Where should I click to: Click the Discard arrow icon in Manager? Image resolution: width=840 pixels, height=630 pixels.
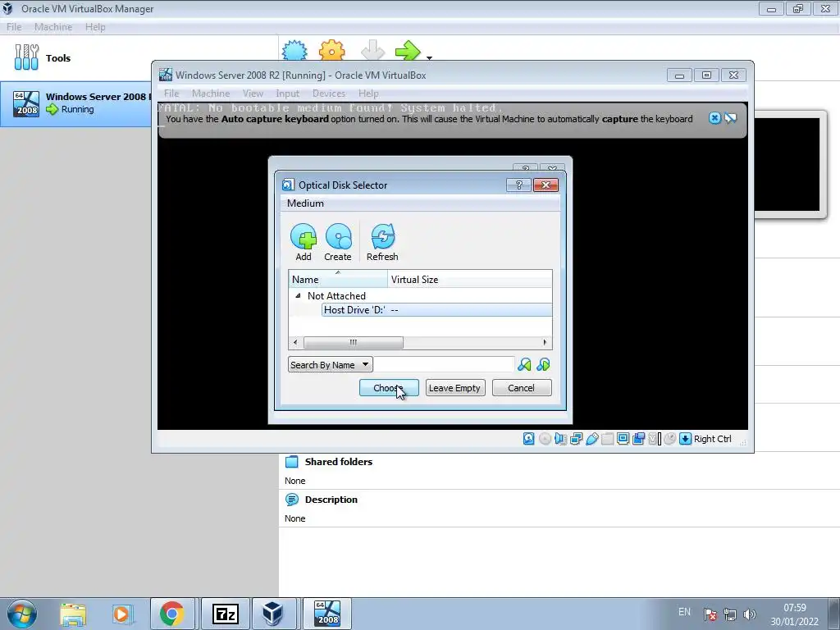373,50
